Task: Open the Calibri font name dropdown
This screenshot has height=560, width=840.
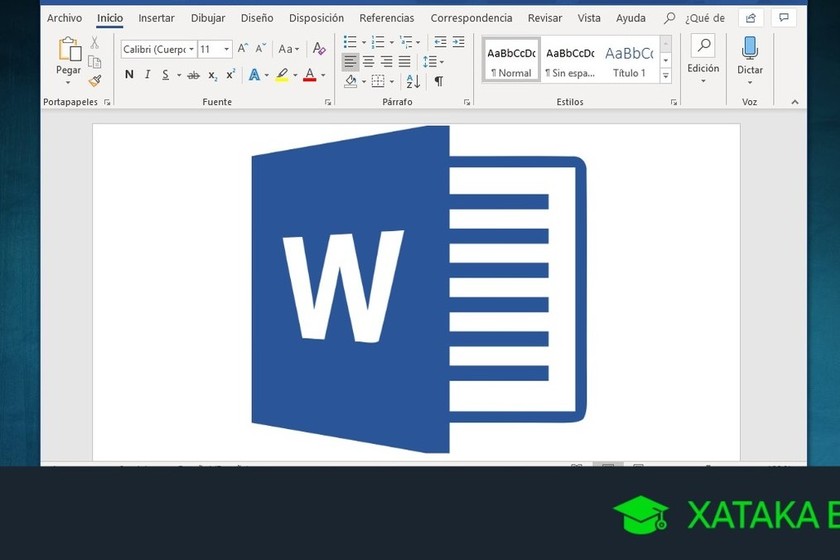Action: (159, 49)
